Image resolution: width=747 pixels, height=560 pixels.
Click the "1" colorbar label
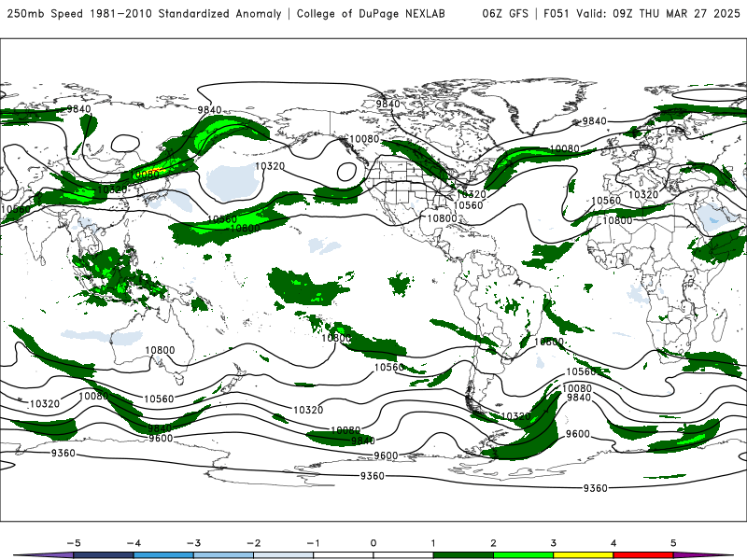[433, 543]
